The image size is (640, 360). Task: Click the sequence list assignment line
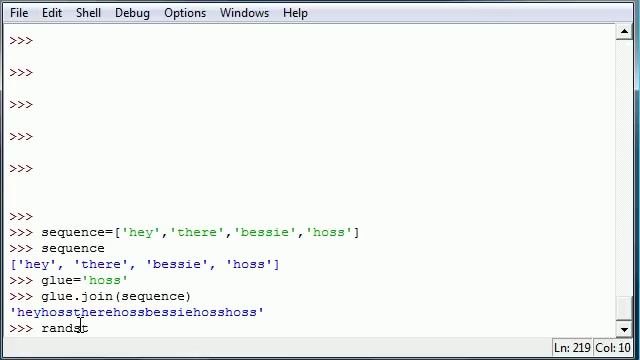pyautogui.click(x=184, y=233)
